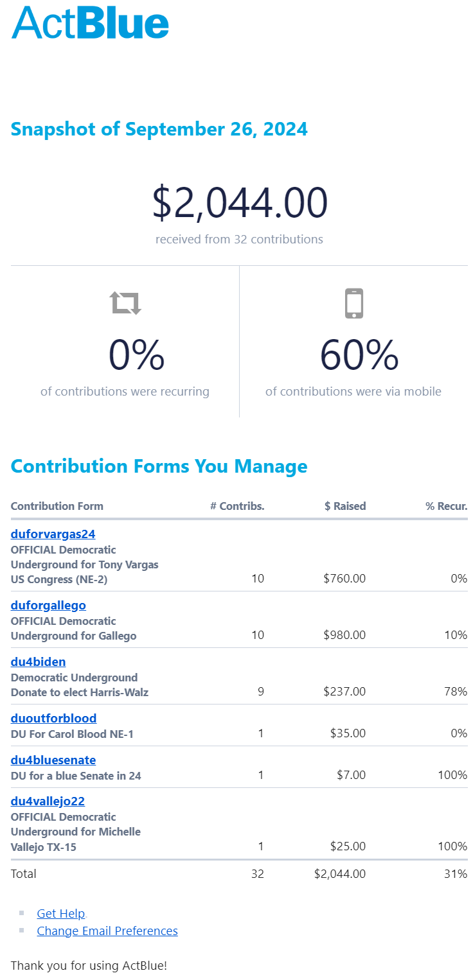Click the Contribution Form column header
The width and height of the screenshot is (473, 980).
click(57, 506)
